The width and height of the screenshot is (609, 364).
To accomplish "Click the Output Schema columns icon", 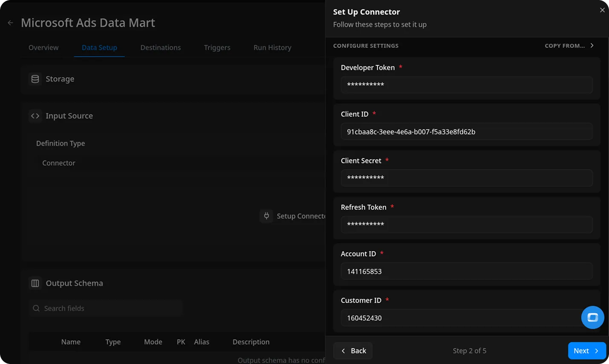I will coord(35,283).
